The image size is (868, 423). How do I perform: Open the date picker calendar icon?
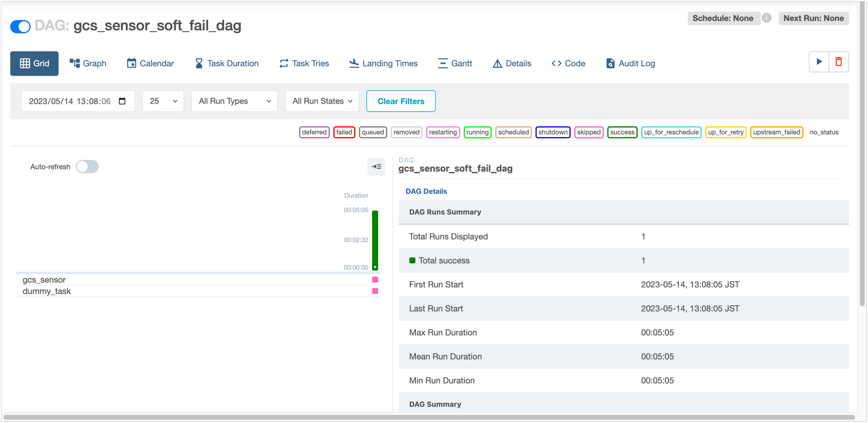[122, 101]
